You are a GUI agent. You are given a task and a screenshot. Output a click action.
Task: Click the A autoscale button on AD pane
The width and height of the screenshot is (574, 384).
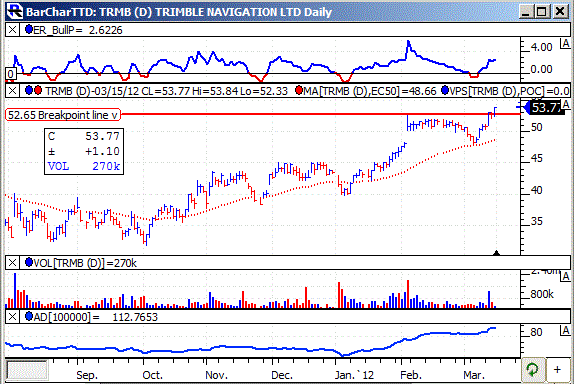pyautogui.click(x=565, y=331)
